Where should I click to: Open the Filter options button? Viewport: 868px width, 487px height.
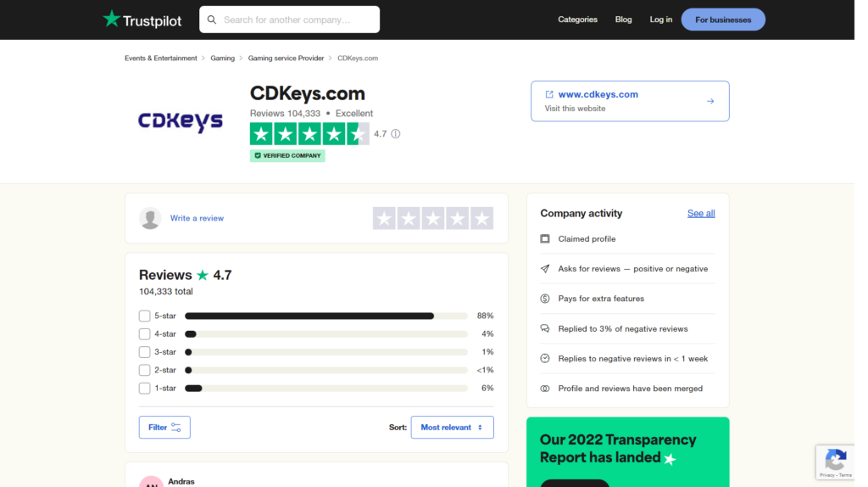click(x=164, y=427)
